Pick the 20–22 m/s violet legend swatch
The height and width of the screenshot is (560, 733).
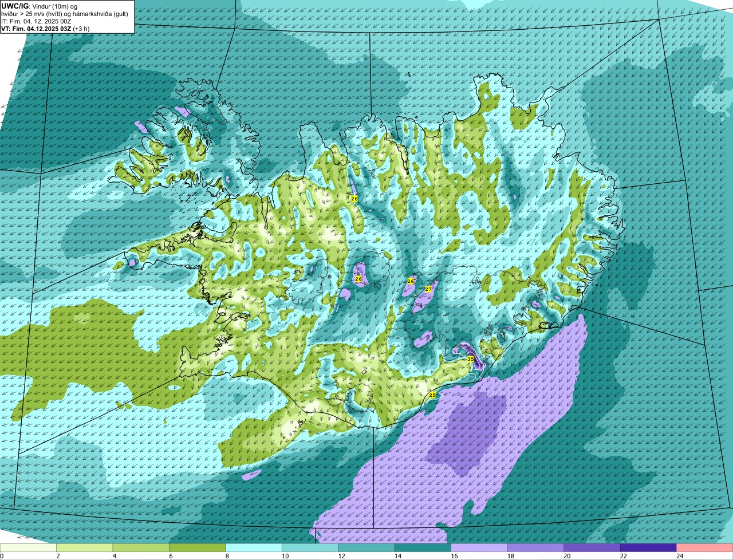[x=592, y=547]
